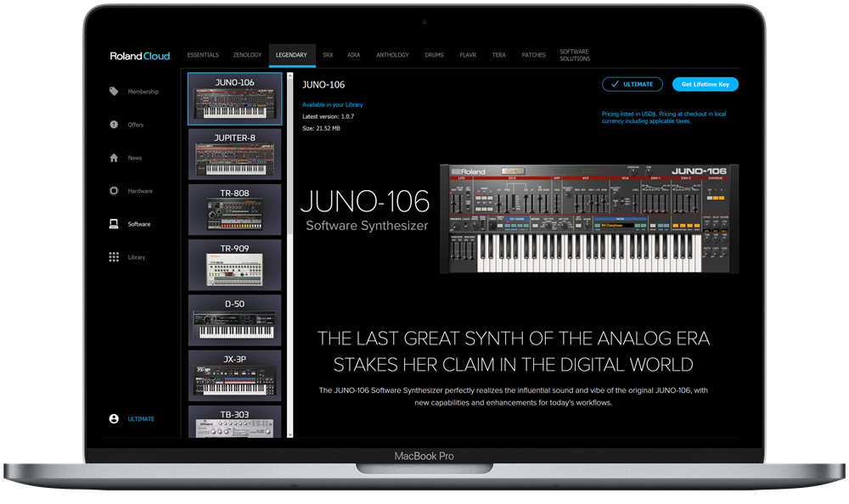The height and width of the screenshot is (504, 849).
Task: Click the scroll-down arrow of the instrument list
Action: [x=290, y=434]
